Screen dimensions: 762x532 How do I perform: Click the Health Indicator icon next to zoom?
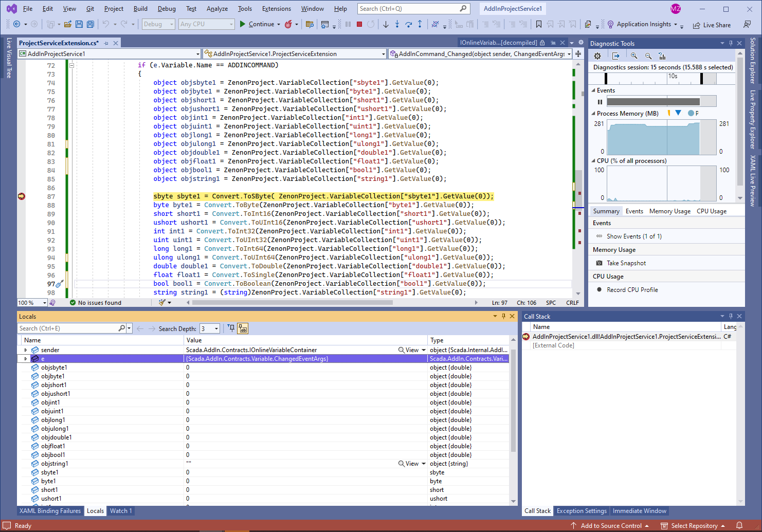(x=52, y=303)
